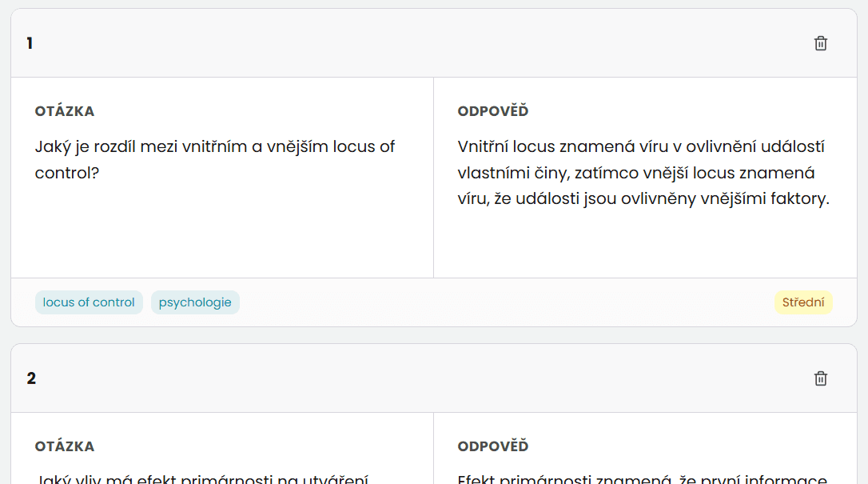Click the ODPOVĚĎ label on card 1
This screenshot has height=484, width=868.
coord(492,111)
